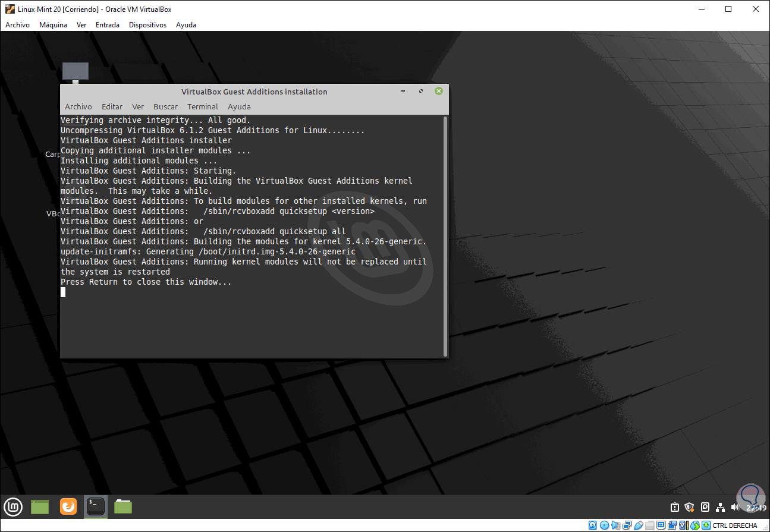Open the Ver menu in the terminal
The height and width of the screenshot is (532, 770).
[138, 107]
